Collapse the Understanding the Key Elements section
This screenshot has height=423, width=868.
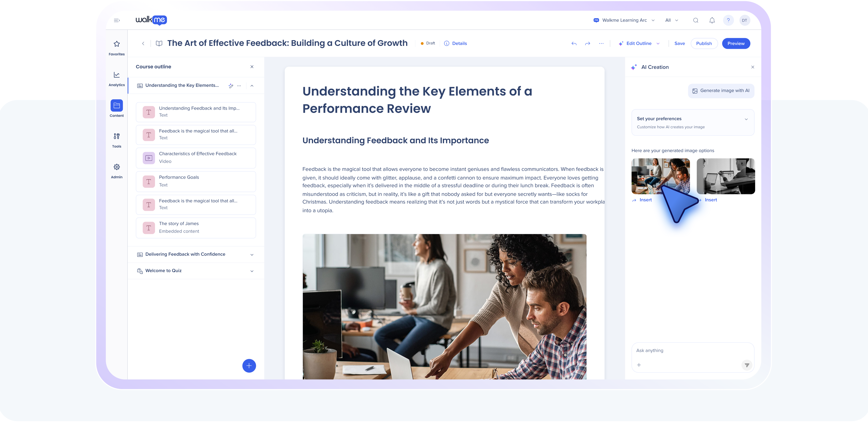click(x=252, y=86)
